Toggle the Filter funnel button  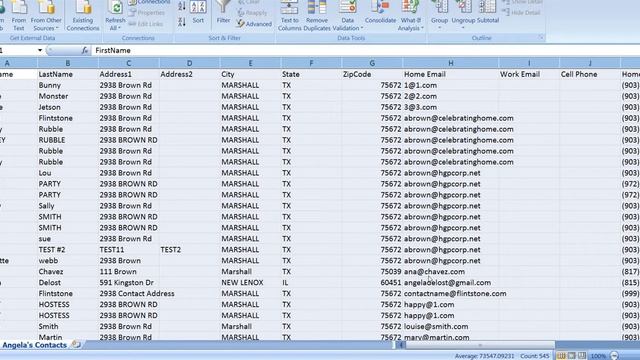pos(223,12)
